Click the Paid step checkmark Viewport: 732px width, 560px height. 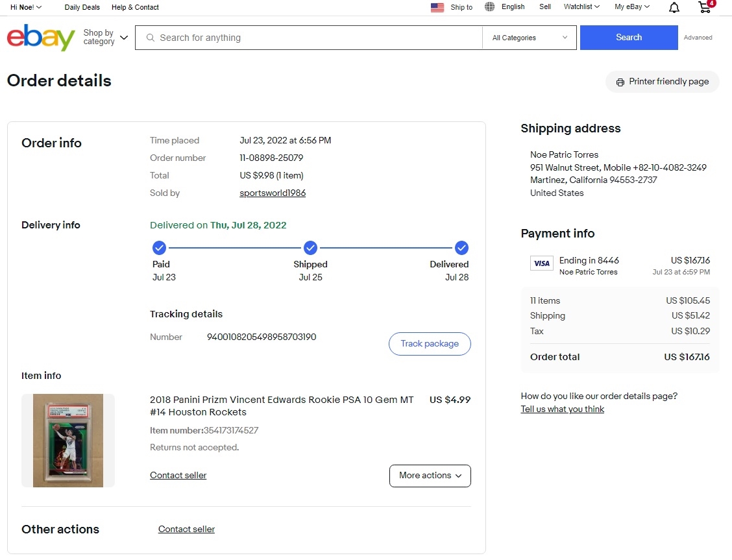(159, 248)
